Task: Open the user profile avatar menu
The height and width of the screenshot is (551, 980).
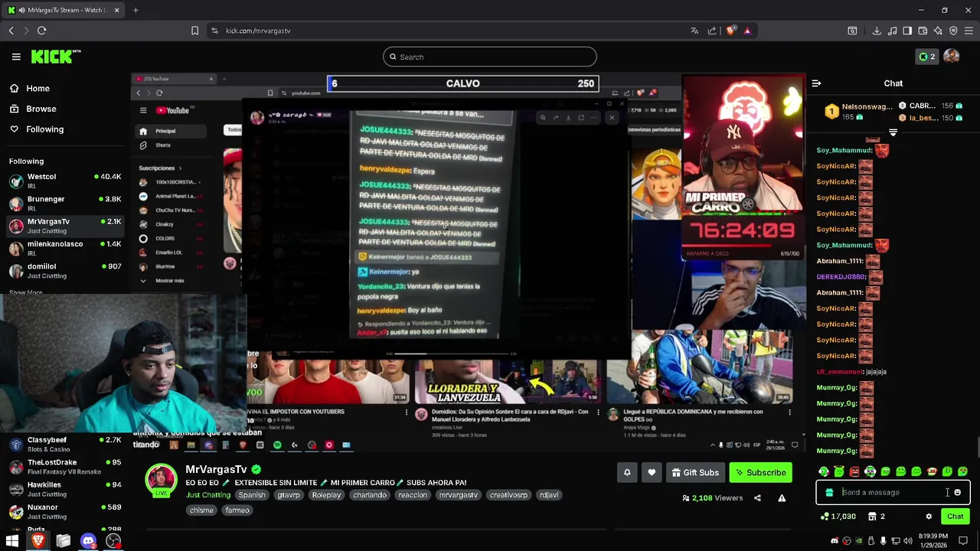Action: click(952, 57)
